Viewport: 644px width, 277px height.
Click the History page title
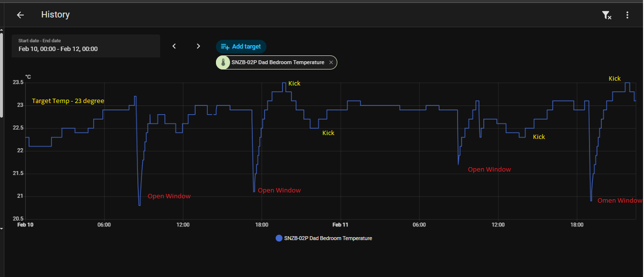tap(55, 15)
